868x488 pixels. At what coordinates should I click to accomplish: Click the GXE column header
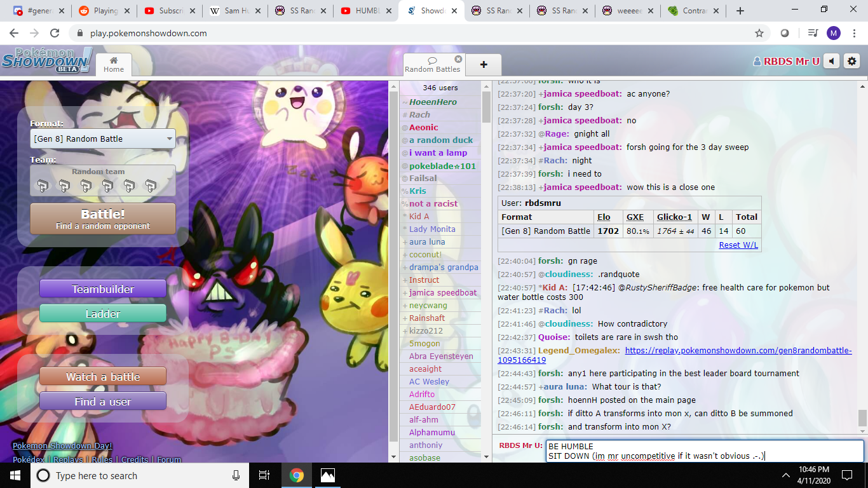635,217
